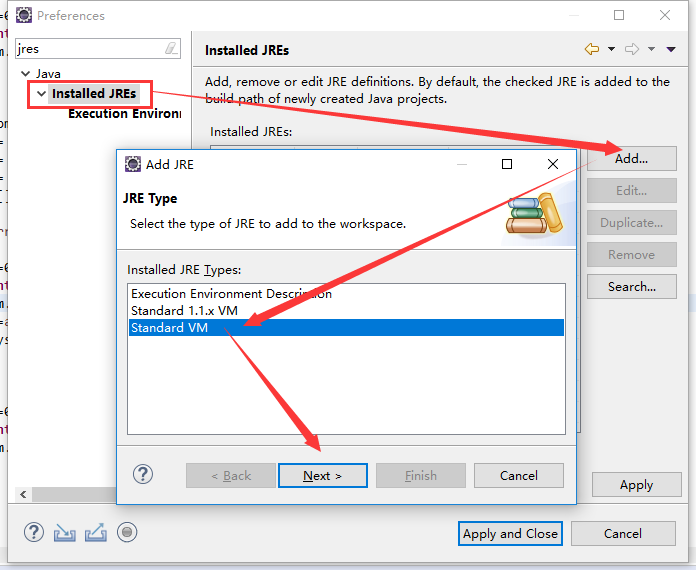The height and width of the screenshot is (570, 696).
Task: Select Standard VM in list
Action: click(346, 328)
